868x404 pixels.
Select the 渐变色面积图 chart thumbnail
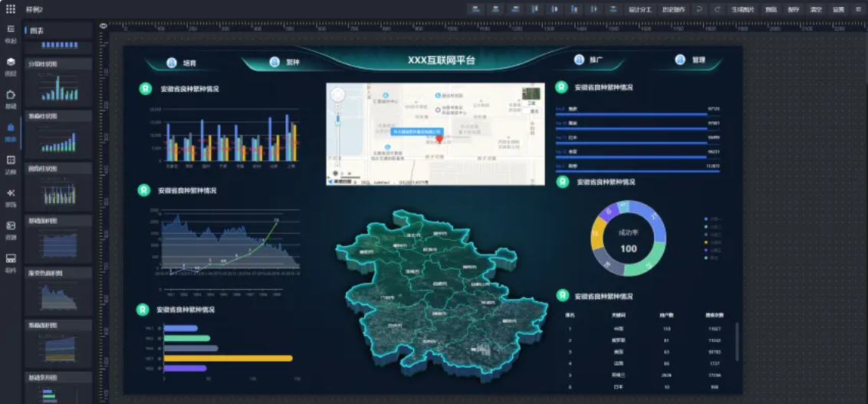[58, 291]
